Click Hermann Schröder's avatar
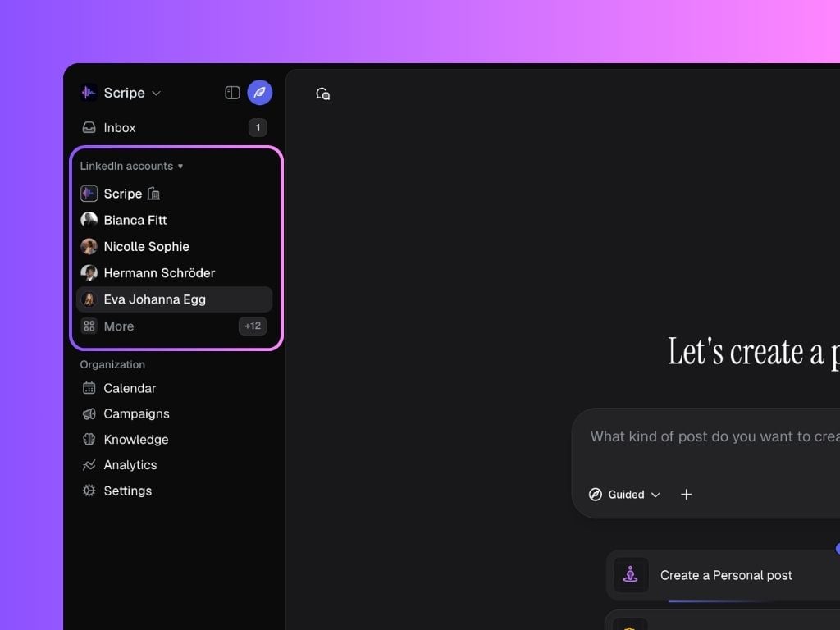Viewport: 840px width, 630px height. coord(89,272)
